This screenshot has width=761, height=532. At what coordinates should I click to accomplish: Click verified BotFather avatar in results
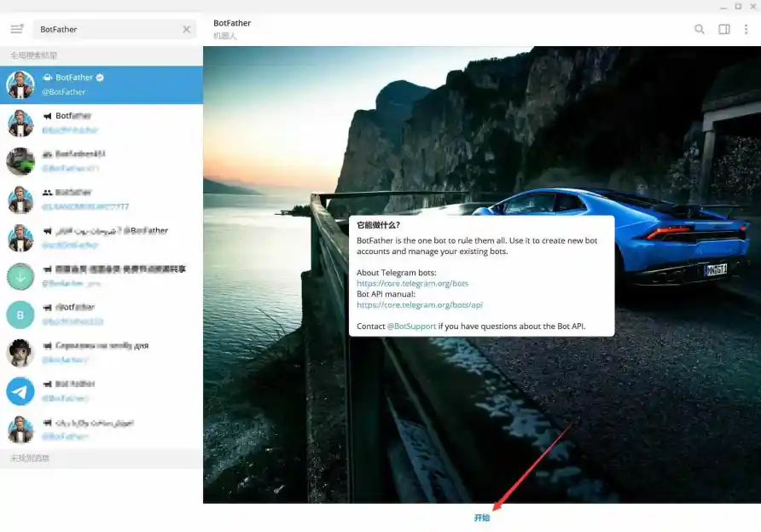20,84
